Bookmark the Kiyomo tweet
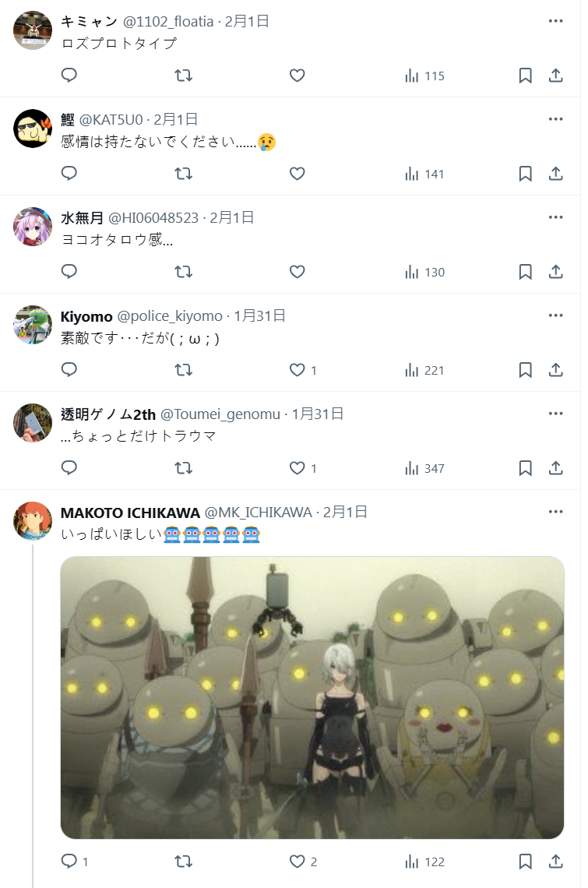 pyautogui.click(x=525, y=370)
